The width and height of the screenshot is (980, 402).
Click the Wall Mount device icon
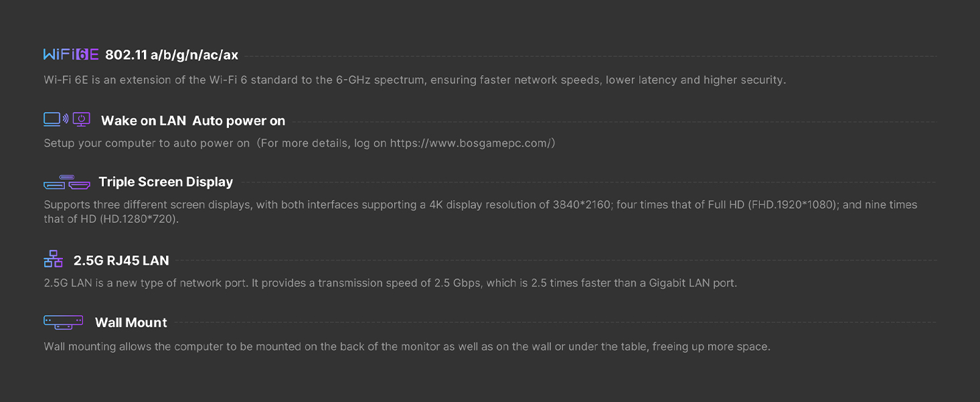(64, 322)
